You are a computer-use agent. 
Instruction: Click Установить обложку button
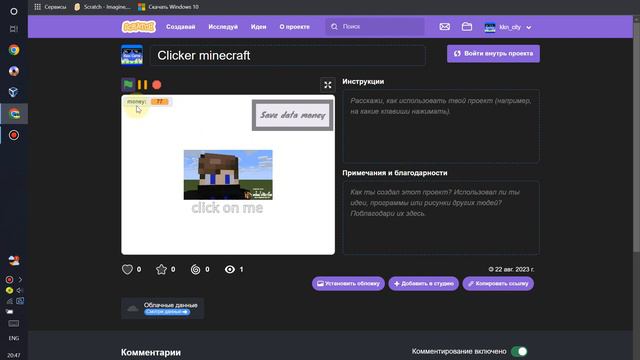tap(348, 284)
